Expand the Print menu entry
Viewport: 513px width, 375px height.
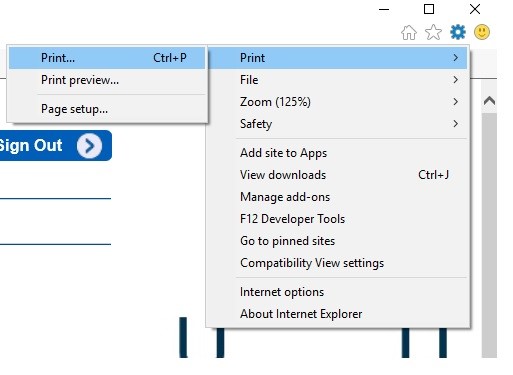point(338,58)
